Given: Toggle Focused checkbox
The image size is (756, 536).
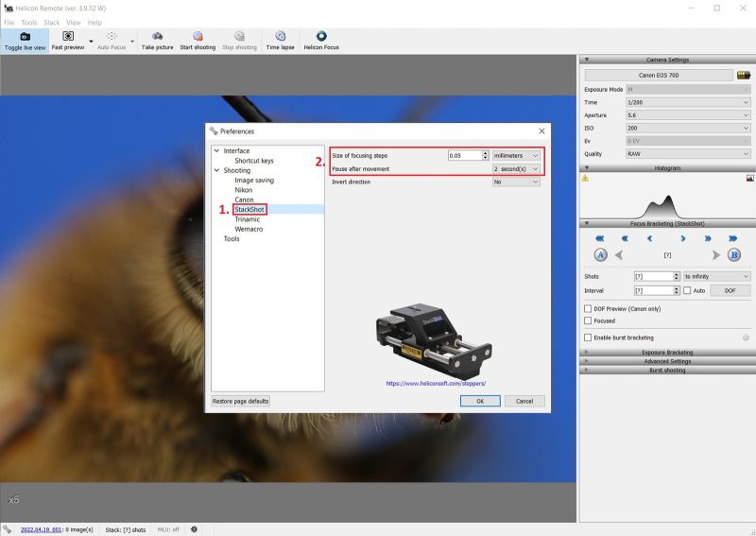Looking at the screenshot, I should [588, 320].
